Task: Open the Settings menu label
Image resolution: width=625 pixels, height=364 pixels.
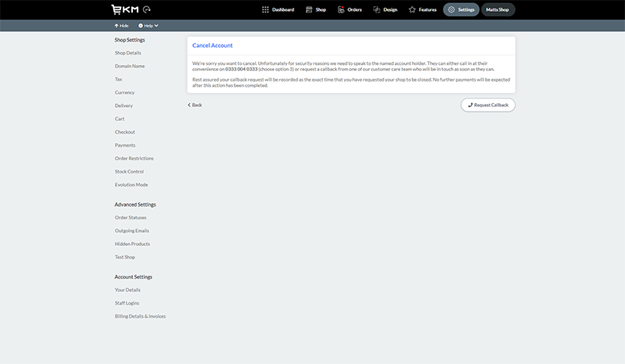Action: [466, 9]
